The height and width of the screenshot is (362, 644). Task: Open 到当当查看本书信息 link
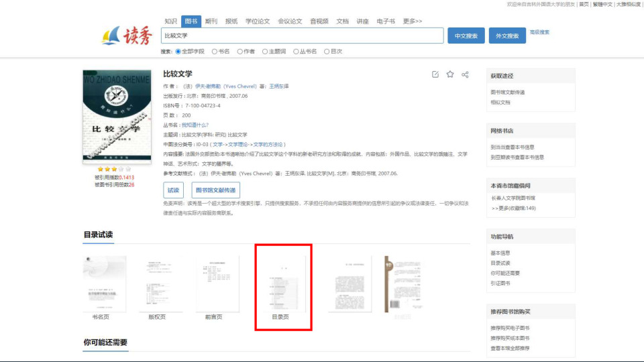pyautogui.click(x=513, y=147)
